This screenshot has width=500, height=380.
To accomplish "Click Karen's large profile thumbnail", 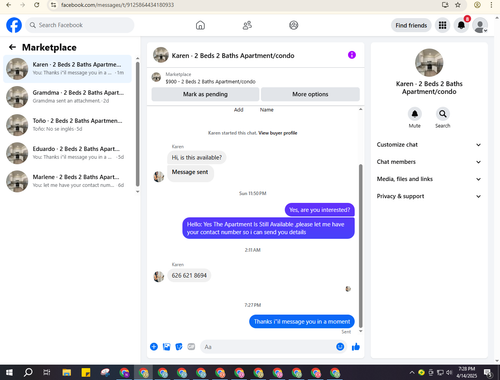I will click(429, 63).
